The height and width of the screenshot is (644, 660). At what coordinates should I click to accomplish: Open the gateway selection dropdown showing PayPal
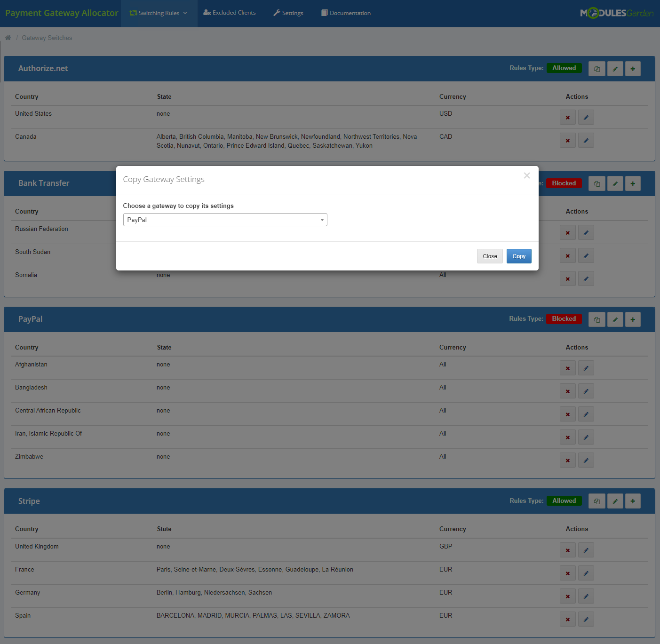point(225,219)
